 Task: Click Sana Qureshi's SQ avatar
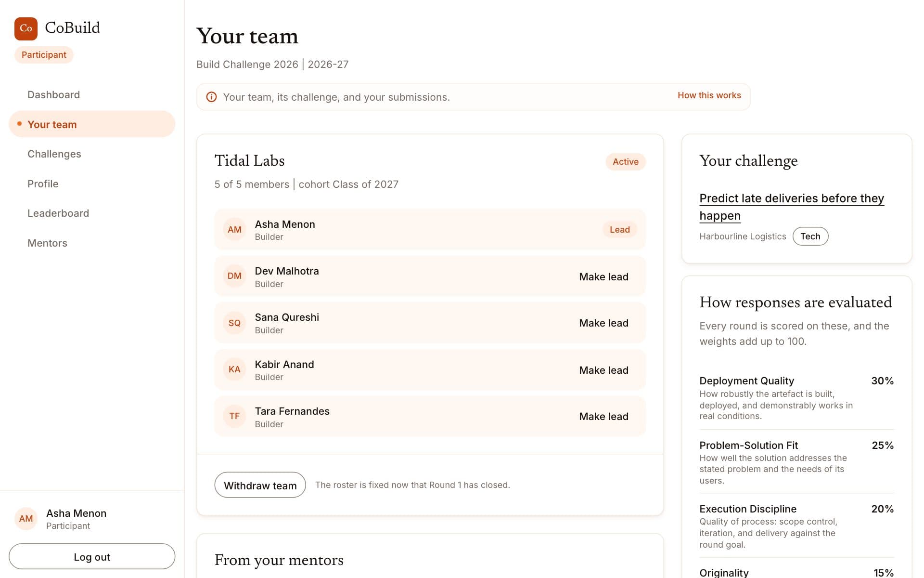point(234,323)
